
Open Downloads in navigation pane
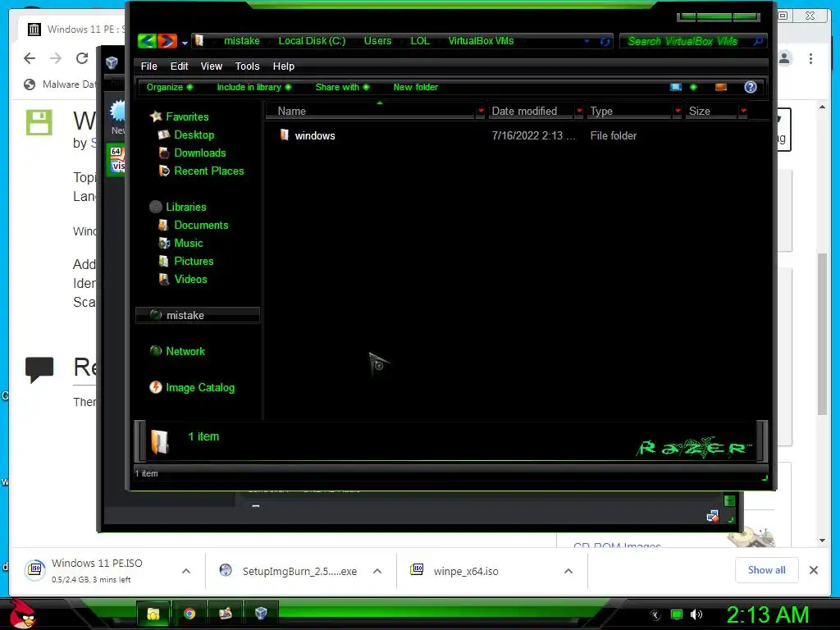200,153
